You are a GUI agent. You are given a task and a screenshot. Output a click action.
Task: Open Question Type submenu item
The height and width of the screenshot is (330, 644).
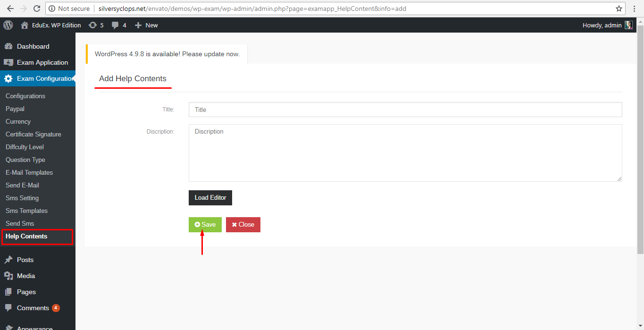pos(25,160)
